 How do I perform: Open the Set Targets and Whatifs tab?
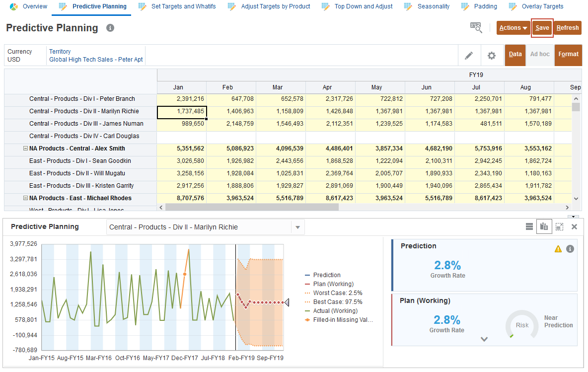[x=183, y=6]
